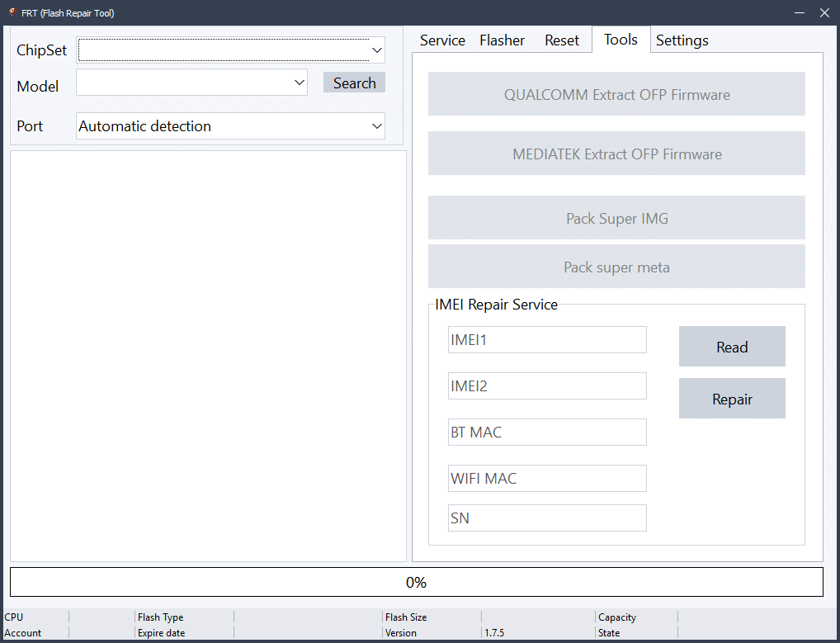Click the 1.7.5 version value
Viewport: 840px width, 643px height.
point(494,633)
